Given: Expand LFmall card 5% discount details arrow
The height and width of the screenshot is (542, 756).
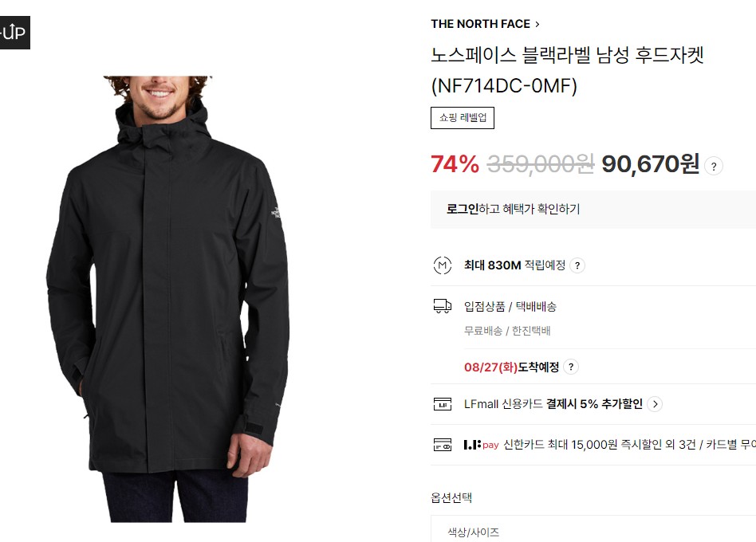Looking at the screenshot, I should click(x=655, y=404).
